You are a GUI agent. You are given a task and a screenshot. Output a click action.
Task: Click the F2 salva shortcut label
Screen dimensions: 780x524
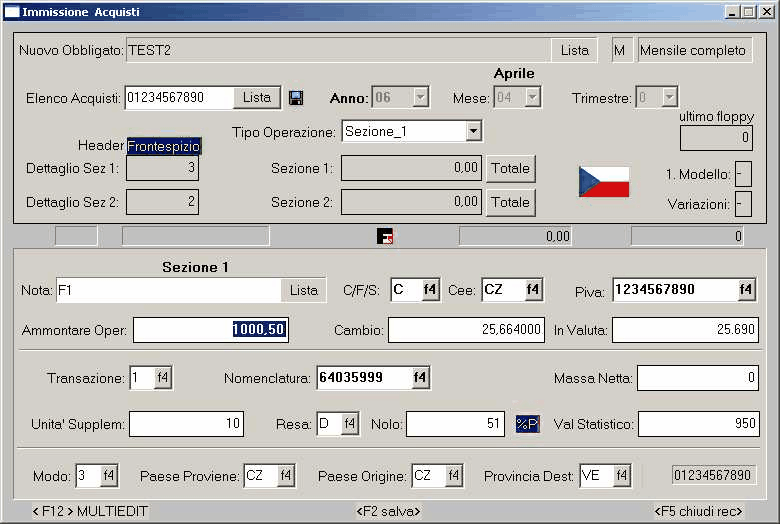pos(389,511)
